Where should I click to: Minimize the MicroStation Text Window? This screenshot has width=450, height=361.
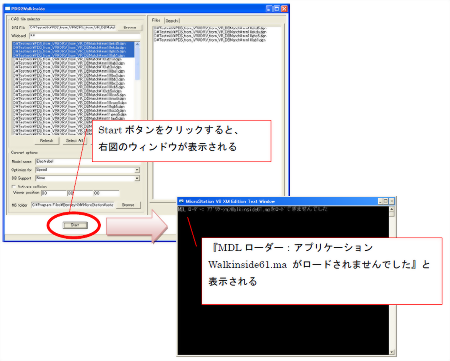(x=380, y=201)
